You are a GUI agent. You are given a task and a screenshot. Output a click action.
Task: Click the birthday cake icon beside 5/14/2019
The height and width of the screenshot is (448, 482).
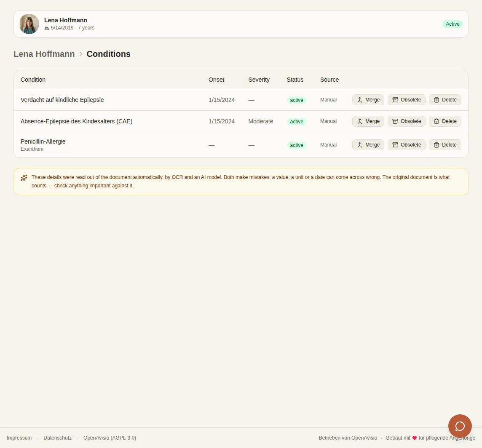point(47,28)
